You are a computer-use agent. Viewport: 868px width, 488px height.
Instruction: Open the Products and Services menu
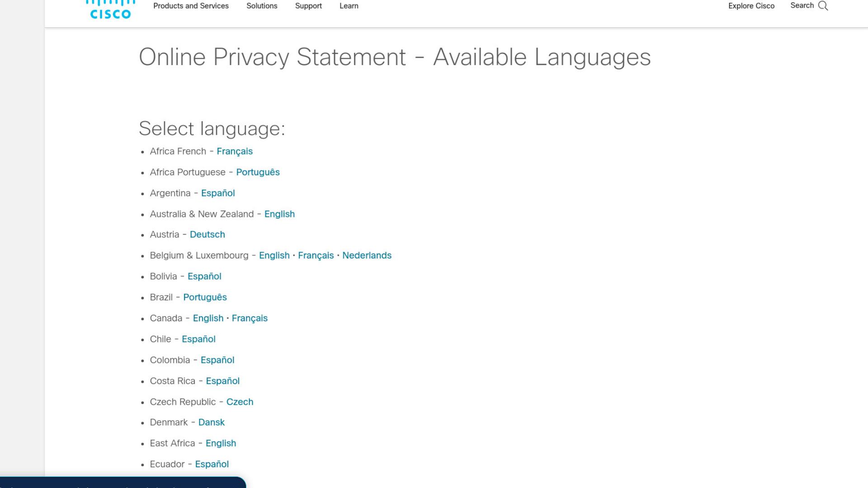coord(191,6)
